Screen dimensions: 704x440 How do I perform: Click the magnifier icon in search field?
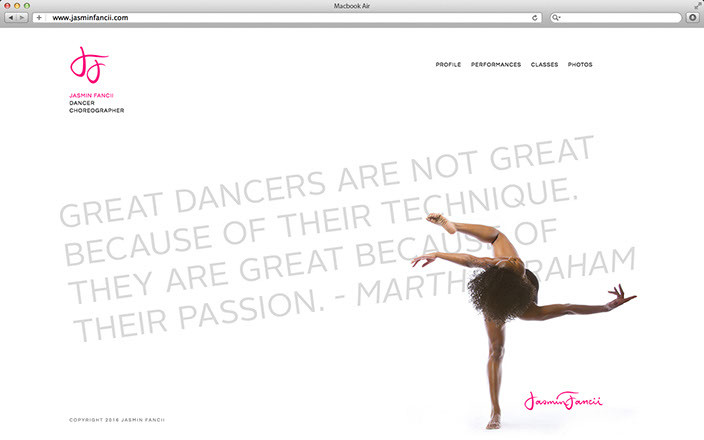coord(557,17)
